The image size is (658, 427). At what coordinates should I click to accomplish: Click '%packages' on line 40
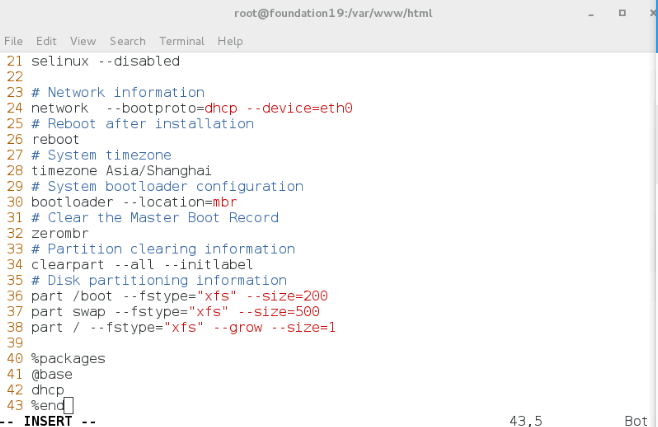tap(68, 359)
